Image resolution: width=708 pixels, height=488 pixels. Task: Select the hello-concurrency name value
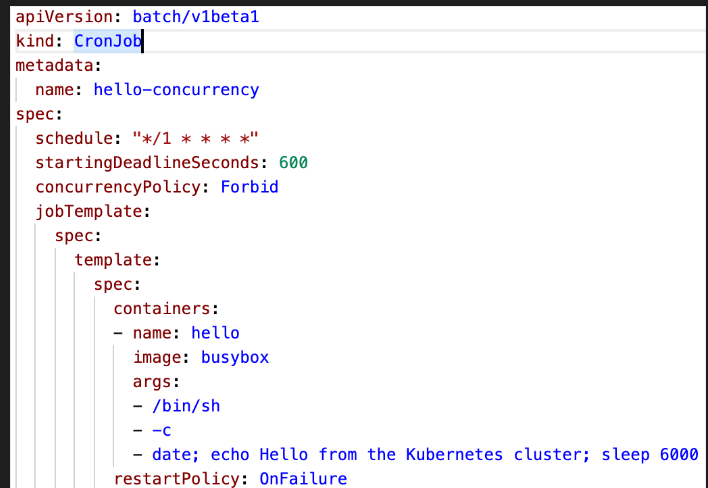point(176,89)
